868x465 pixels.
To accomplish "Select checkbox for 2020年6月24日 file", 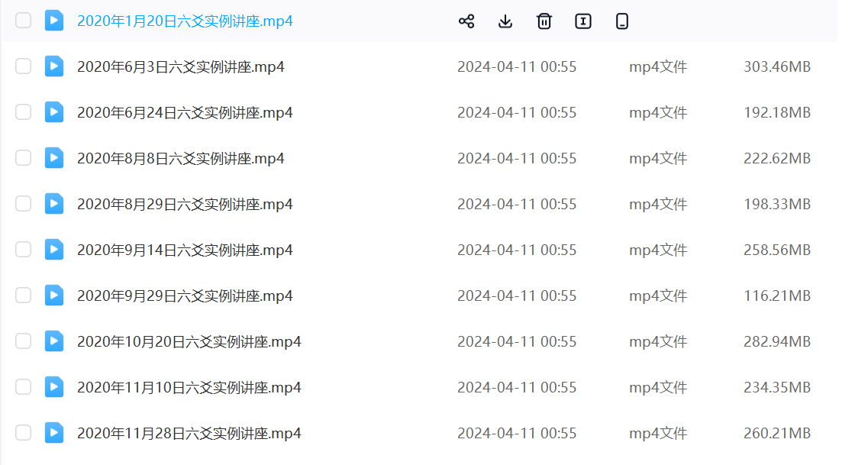I will click(24, 112).
